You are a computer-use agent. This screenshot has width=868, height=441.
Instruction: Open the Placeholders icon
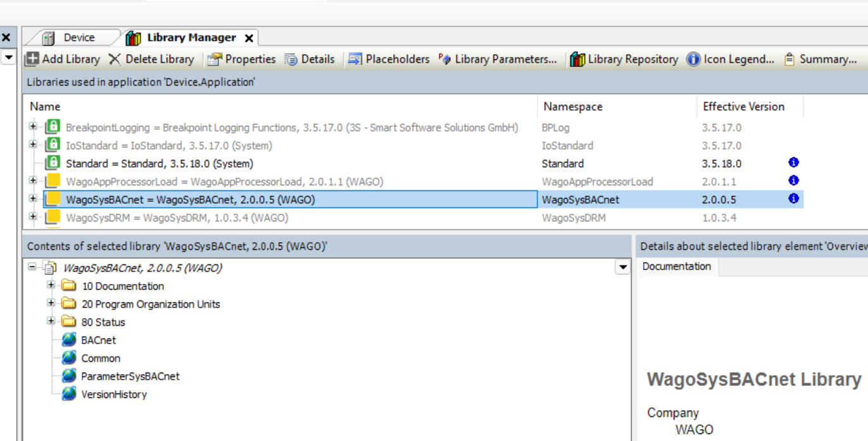(355, 59)
